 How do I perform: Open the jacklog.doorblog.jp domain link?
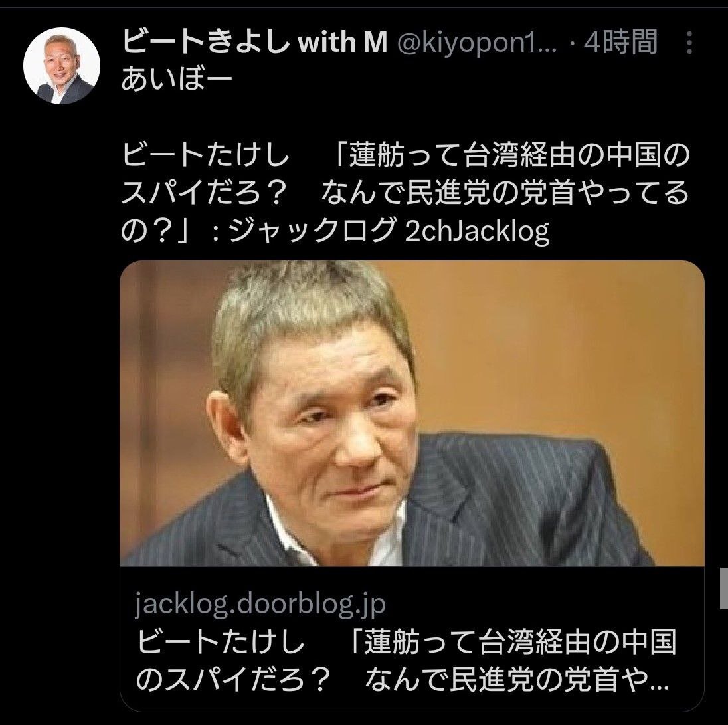point(260,604)
